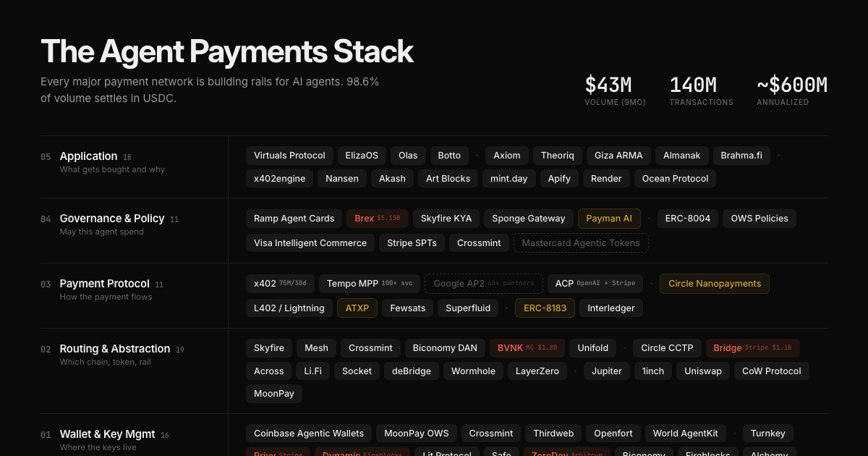Open the Ocean Protocol chip
The height and width of the screenshot is (456, 868).
(675, 179)
